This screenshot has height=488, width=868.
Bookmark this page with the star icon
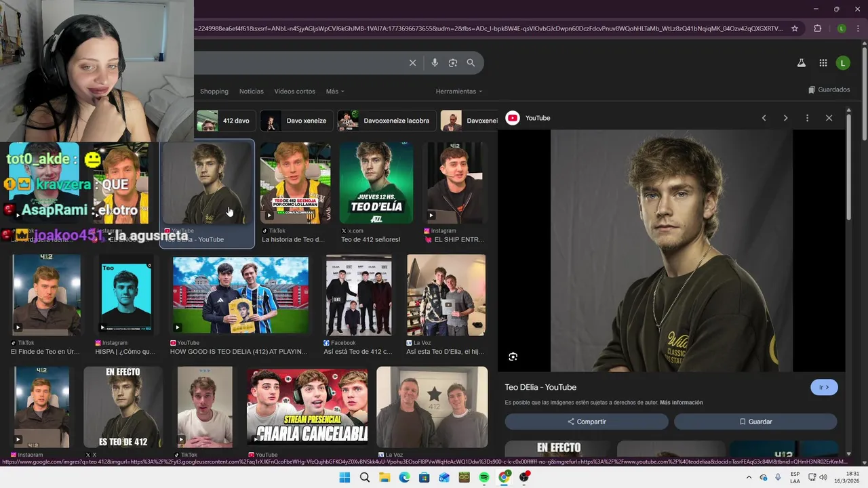tap(795, 28)
